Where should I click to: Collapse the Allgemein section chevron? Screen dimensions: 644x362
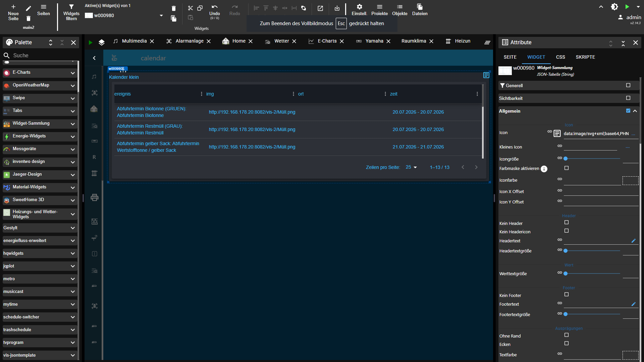coord(635,111)
